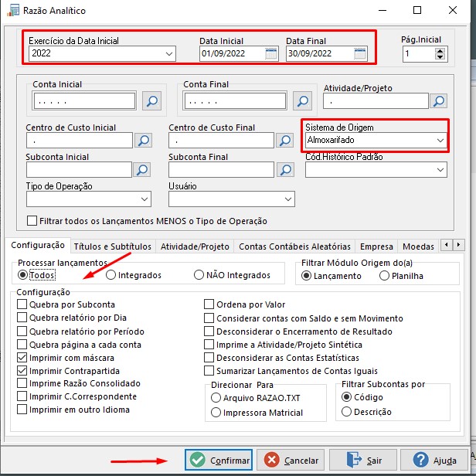Expand Cód.Histórico Padrão dropdown
The height and width of the screenshot is (476, 476).
[440, 170]
